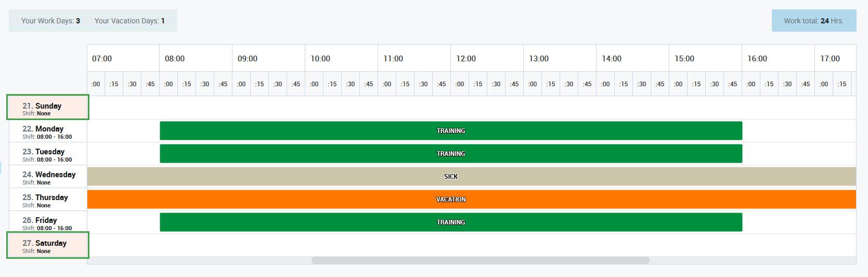This screenshot has height=277, width=868.
Task: Click the Your Vacation Days counter
Action: point(129,21)
